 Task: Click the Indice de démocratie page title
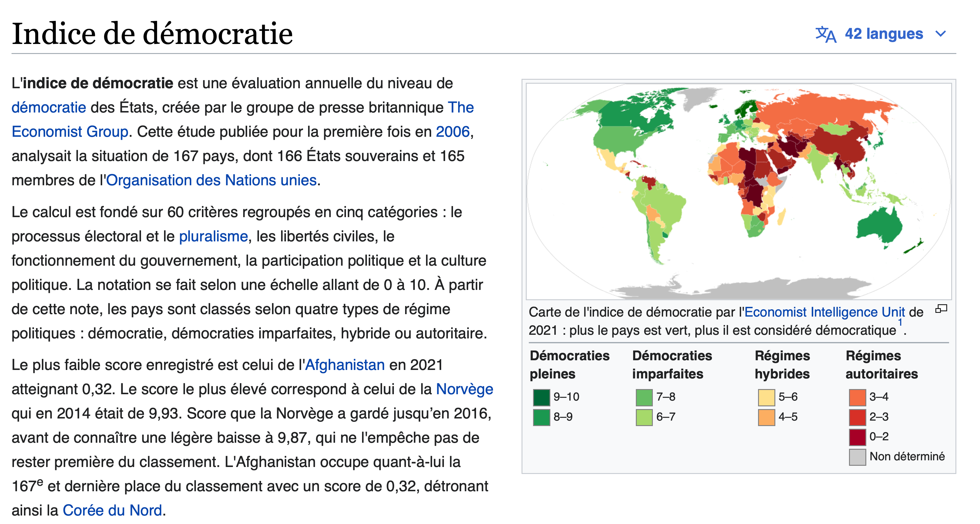(152, 33)
